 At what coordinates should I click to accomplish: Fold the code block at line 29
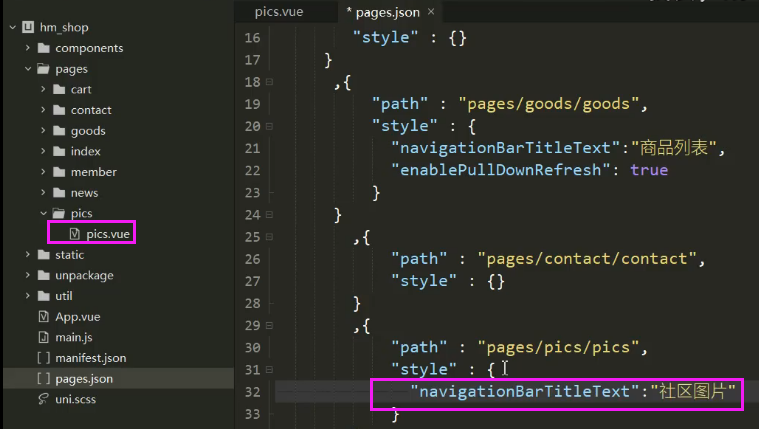270,325
